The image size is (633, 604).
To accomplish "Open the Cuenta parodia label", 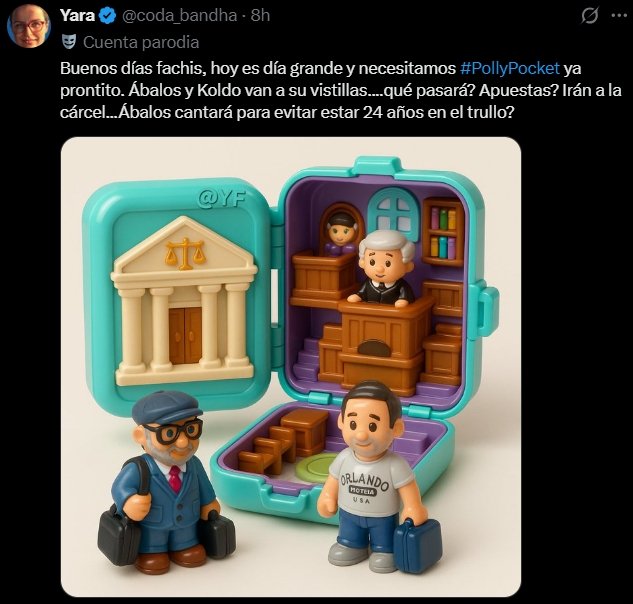I will (141, 42).
